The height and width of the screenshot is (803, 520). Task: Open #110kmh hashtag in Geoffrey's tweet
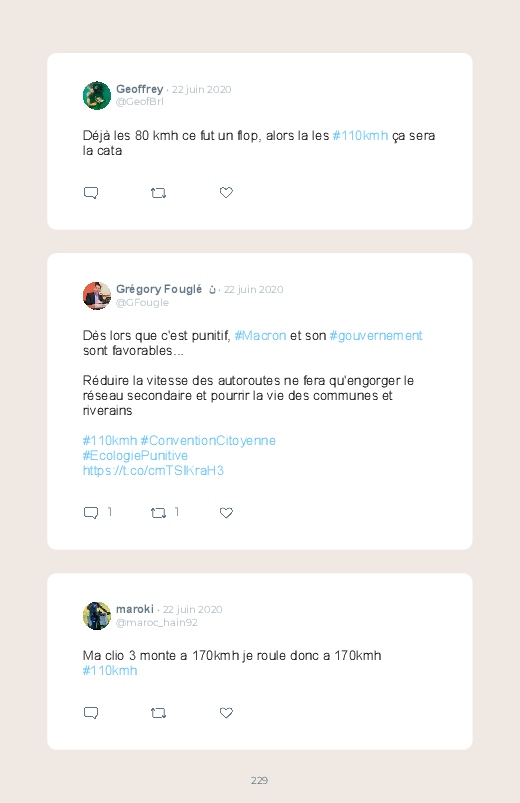tap(360, 136)
